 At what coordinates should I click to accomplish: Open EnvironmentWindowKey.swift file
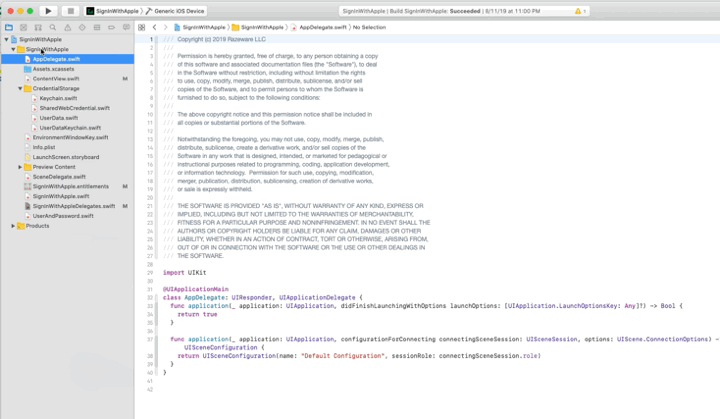click(x=68, y=137)
